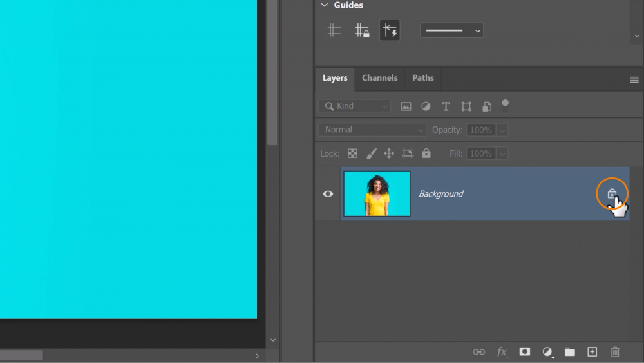This screenshot has width=644, height=363.
Task: Open the Fill slider dropdown arrow
Action: [502, 154]
